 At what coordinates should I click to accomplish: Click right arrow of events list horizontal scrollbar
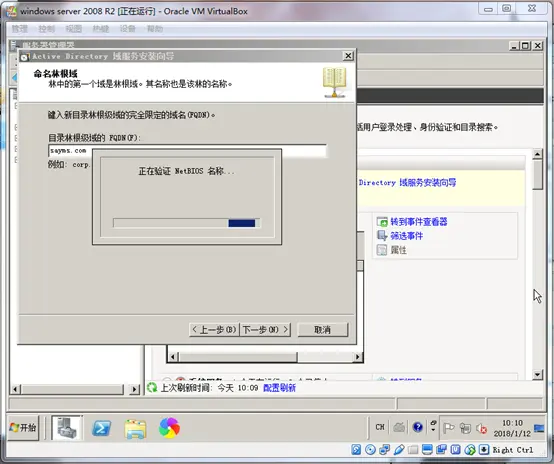pyautogui.click(x=358, y=357)
